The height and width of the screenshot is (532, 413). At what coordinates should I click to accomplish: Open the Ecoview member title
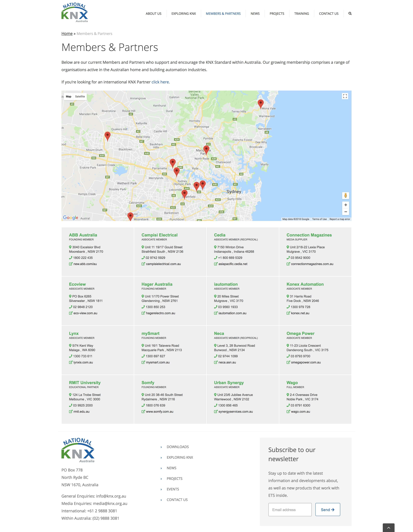click(x=77, y=284)
